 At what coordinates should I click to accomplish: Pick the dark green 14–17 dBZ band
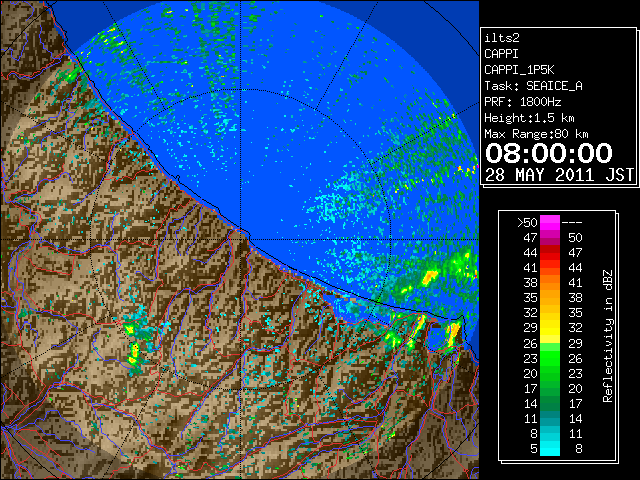tap(550, 403)
